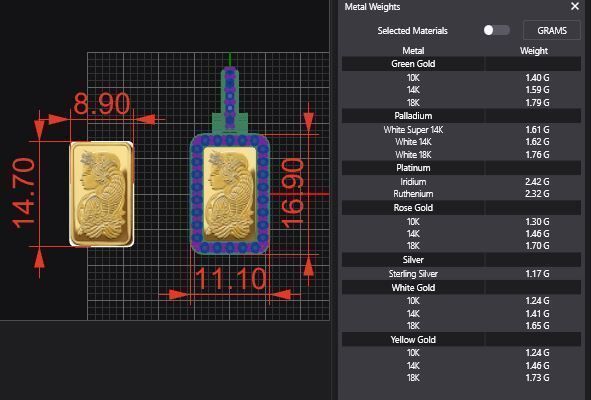Click the Metal column header

click(x=413, y=51)
